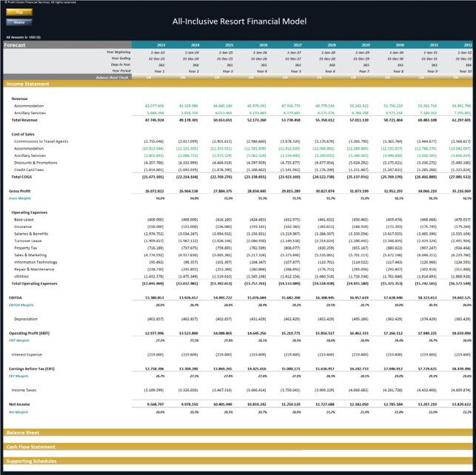The height and width of the screenshot is (475, 476).
Task: Select the Income Taxes 2026 value
Action: [256, 390]
